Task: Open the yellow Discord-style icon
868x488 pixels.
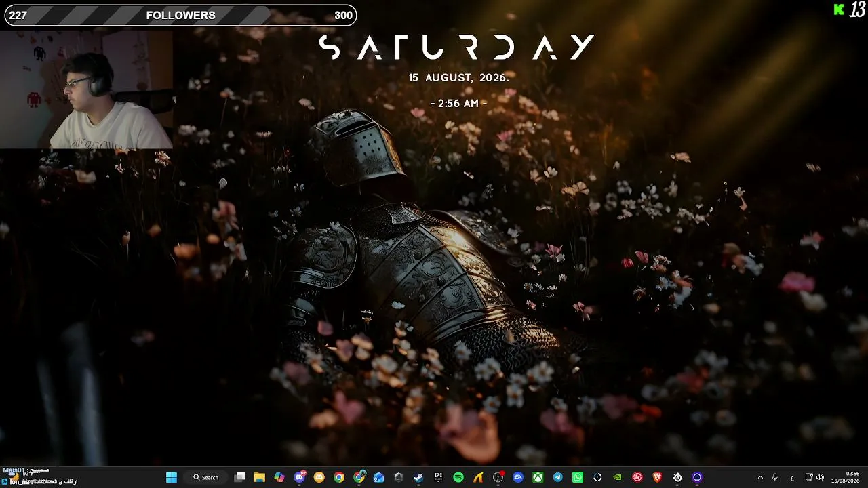Action: (x=319, y=477)
